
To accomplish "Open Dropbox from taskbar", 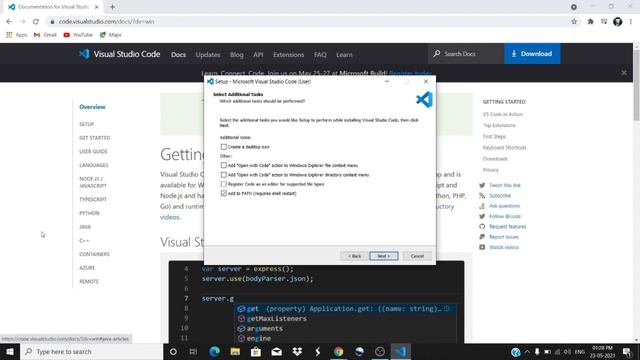I will click(297, 351).
